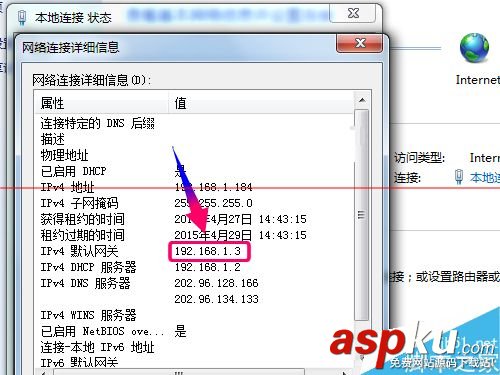
Task: Select the 连接特定的 DNS 后缀 row
Action: tap(194, 123)
